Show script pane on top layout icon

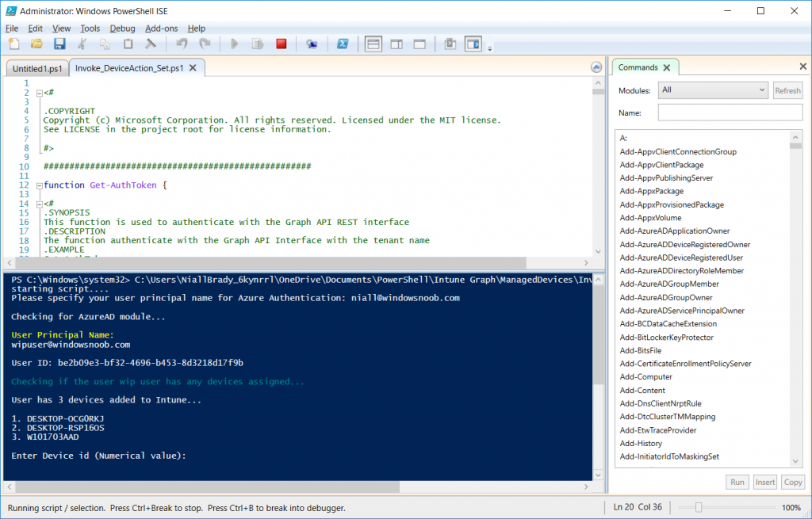373,44
